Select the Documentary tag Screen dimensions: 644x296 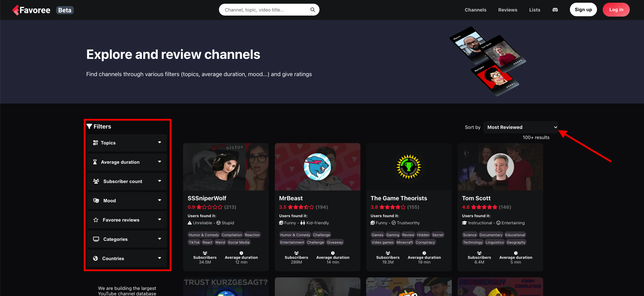click(x=491, y=235)
